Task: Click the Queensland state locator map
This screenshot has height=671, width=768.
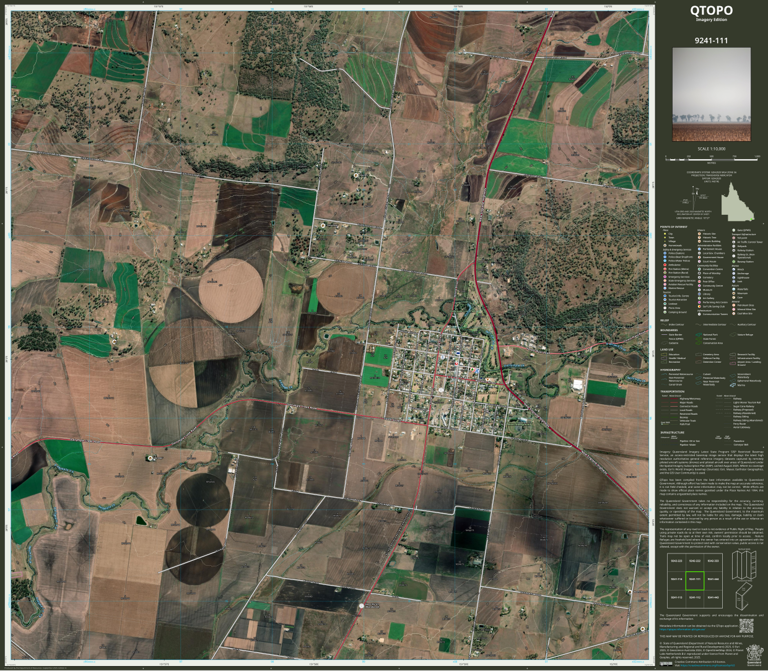Action: tap(737, 202)
